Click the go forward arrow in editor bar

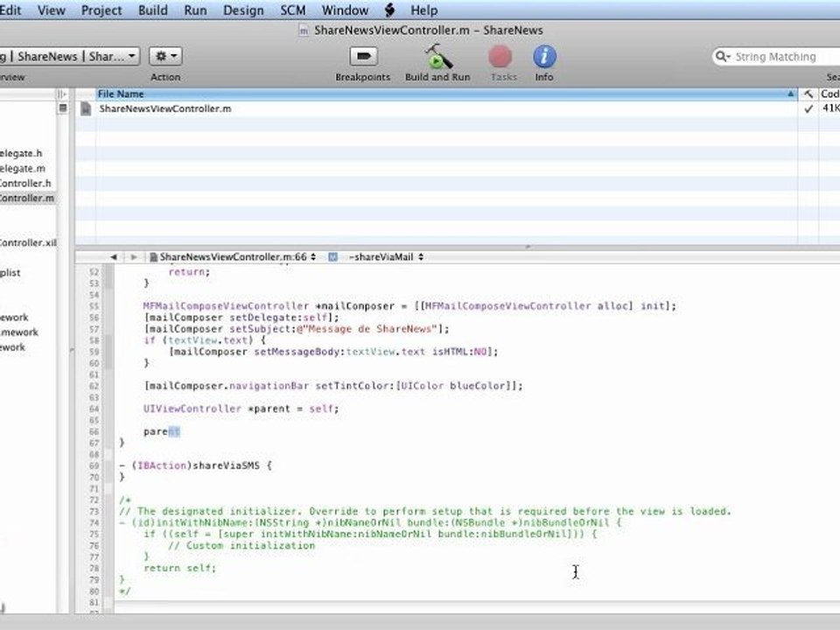click(133, 257)
